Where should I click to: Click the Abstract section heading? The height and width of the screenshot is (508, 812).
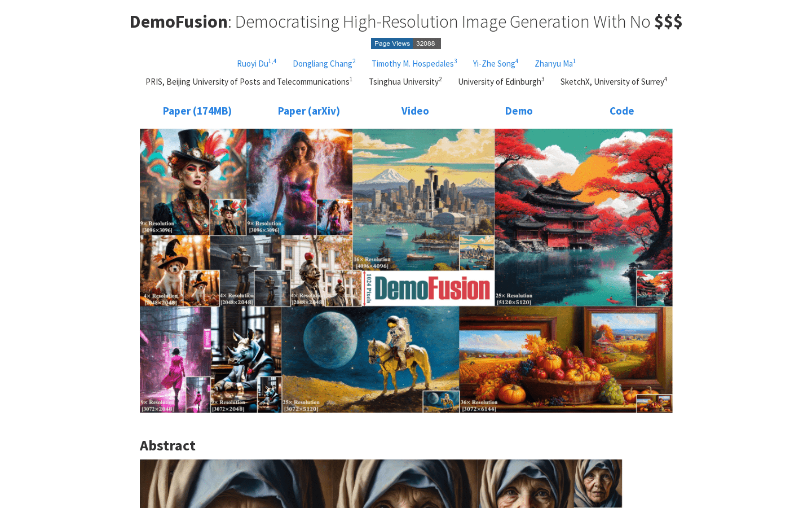(167, 446)
